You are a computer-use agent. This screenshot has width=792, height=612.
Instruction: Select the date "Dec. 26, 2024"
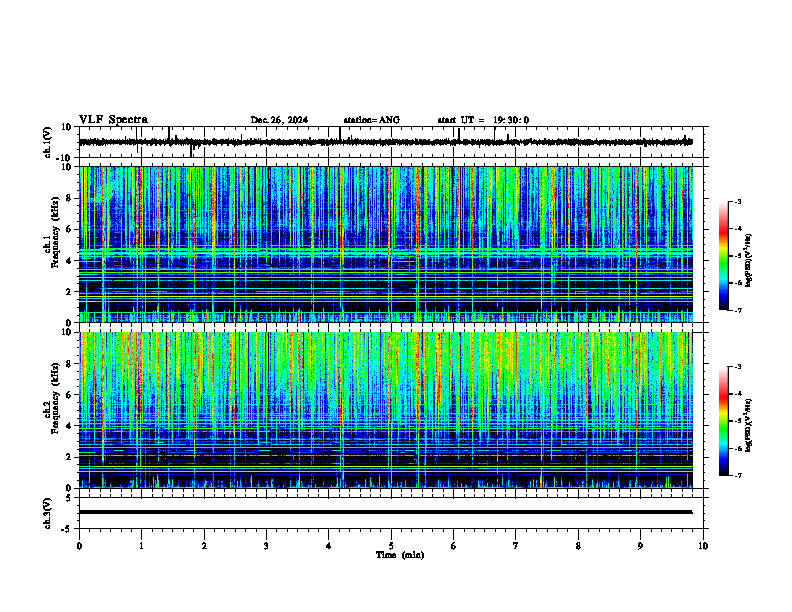[279, 120]
